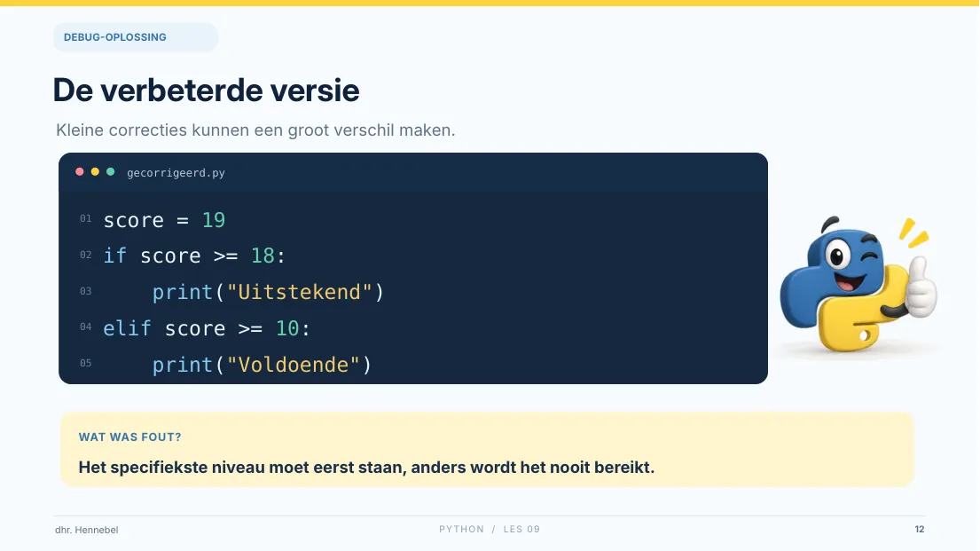Click the mascot's raised thumb
980x551 pixels.
point(921,288)
